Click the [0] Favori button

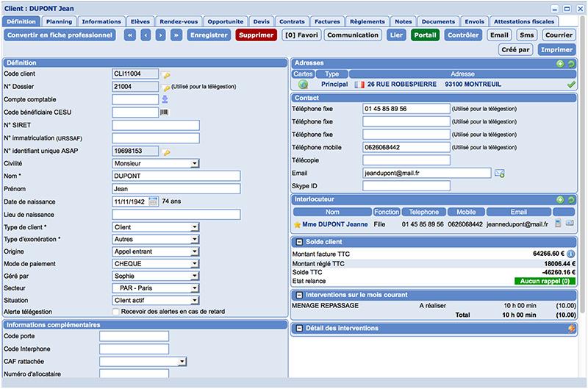(301, 35)
